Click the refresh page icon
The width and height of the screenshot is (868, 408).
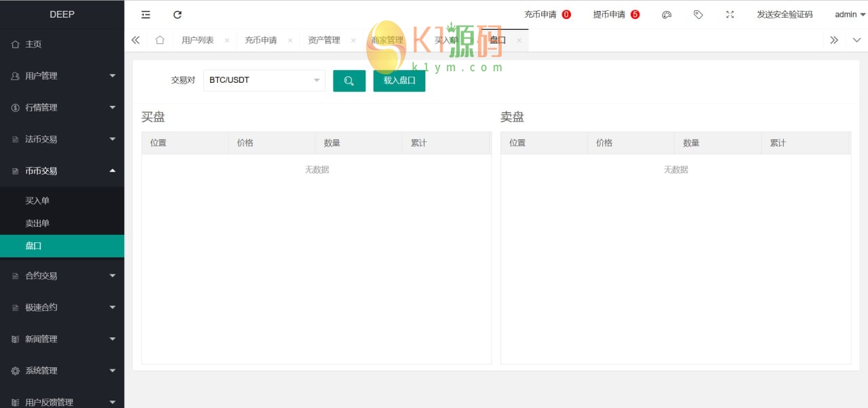178,14
